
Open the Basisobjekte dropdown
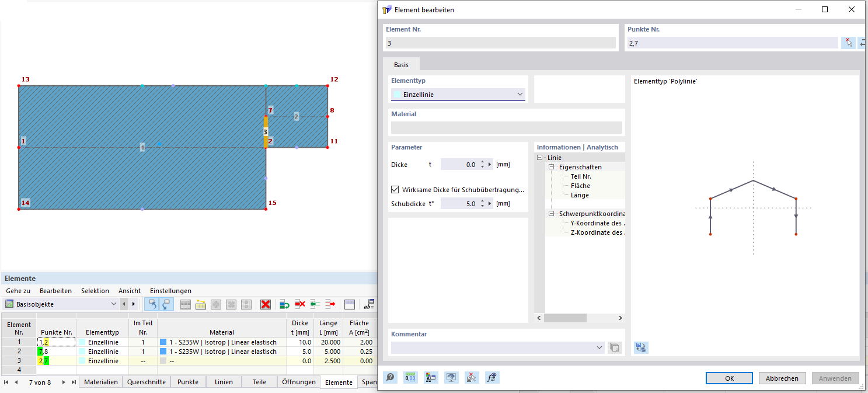click(61, 304)
